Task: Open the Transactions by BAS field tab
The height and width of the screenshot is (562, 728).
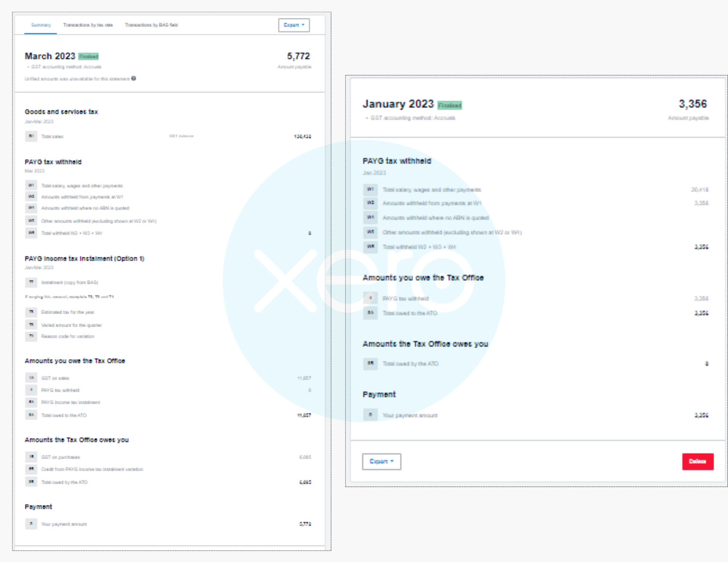Action: (x=151, y=25)
